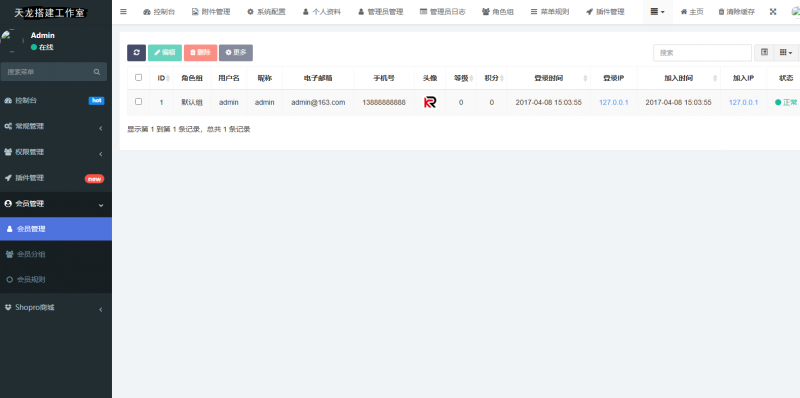The image size is (800, 398).
Task: Open the 插件管理 tab in the top bar
Action: click(x=605, y=12)
